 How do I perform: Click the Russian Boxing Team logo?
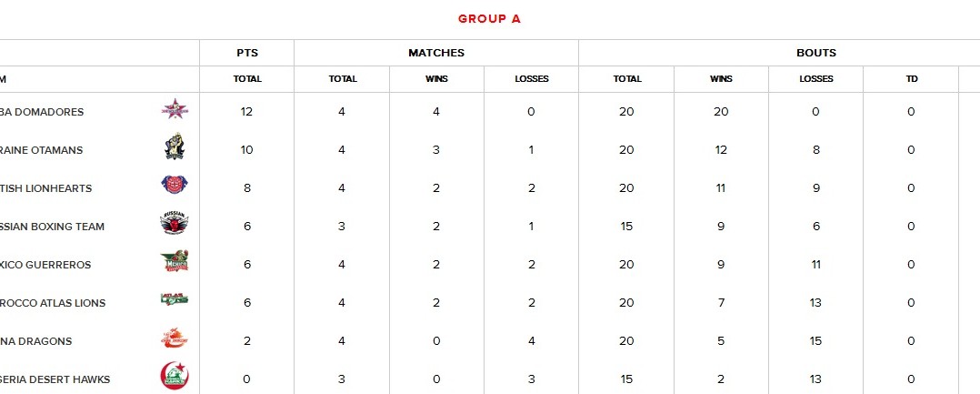(175, 225)
